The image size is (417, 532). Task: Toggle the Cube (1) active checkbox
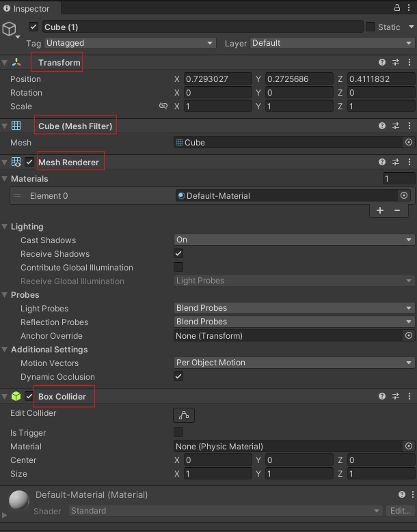tap(33, 27)
